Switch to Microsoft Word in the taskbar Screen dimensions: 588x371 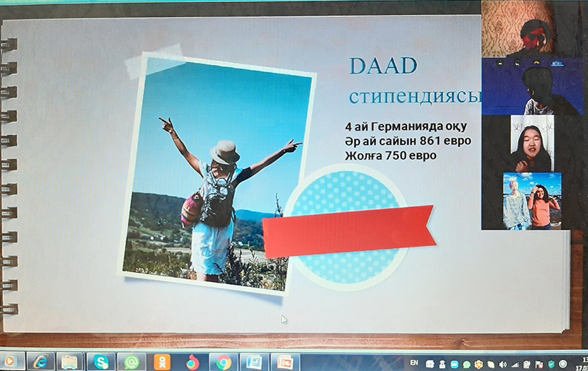click(255, 363)
